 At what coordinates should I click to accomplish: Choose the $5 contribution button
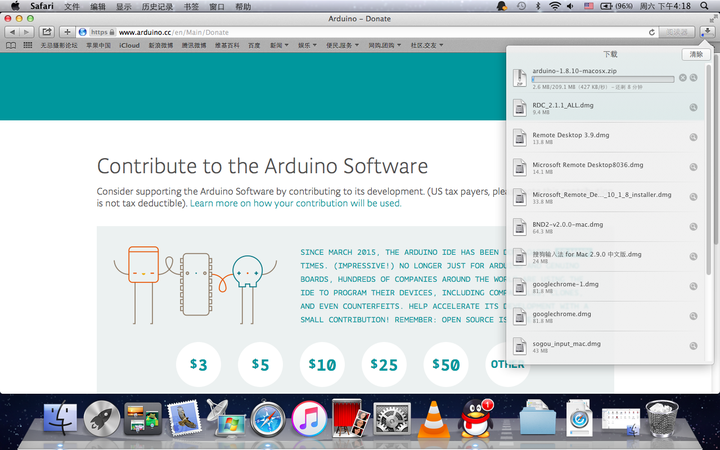pyautogui.click(x=260, y=365)
